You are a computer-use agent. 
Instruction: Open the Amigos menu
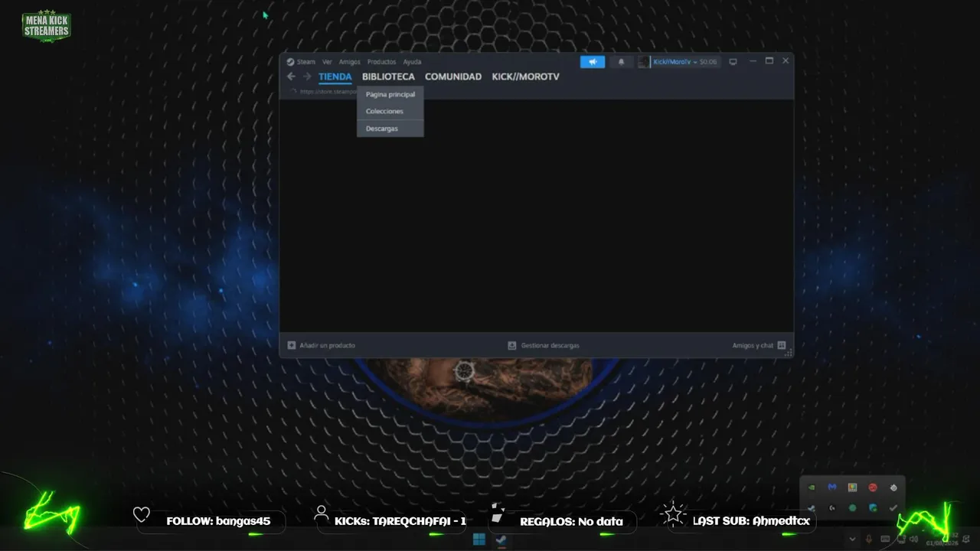349,62
